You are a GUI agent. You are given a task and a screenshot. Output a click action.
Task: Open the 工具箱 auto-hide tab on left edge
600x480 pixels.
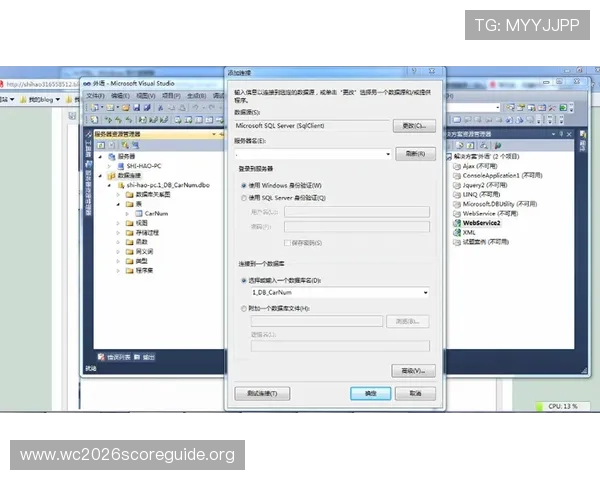click(88, 145)
